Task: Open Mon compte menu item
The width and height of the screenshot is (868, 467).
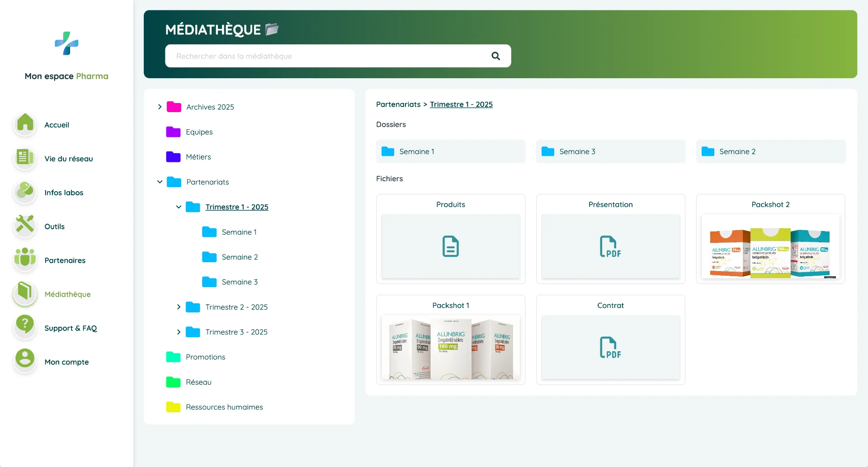Action: click(x=66, y=362)
